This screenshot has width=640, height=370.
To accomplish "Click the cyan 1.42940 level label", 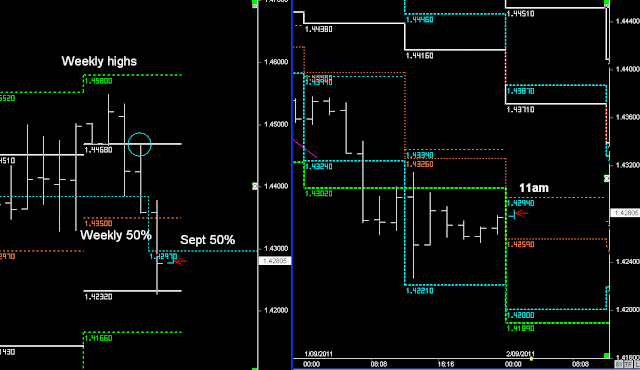I will point(520,203).
